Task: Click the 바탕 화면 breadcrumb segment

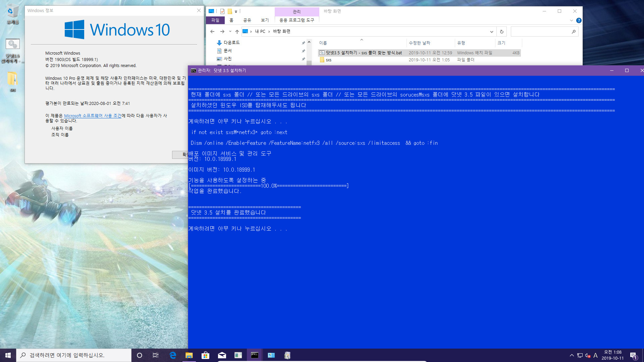Action: tap(282, 32)
